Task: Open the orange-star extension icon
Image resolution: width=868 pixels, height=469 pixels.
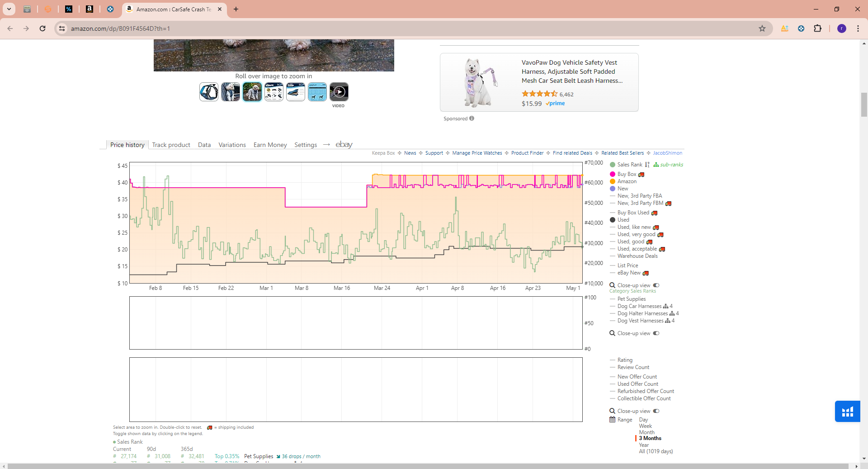Action: [x=784, y=28]
